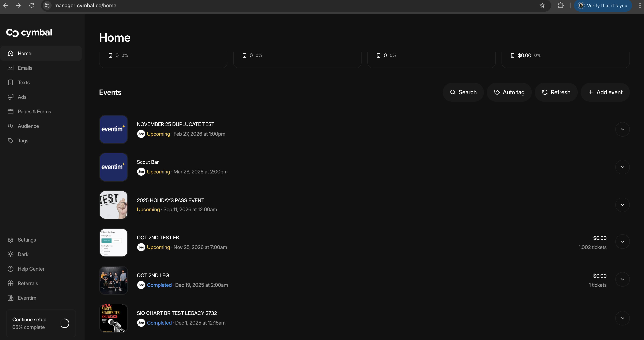Expand OCT 2ND TEST FB chevron
This screenshot has height=340, width=644.
[x=623, y=241]
